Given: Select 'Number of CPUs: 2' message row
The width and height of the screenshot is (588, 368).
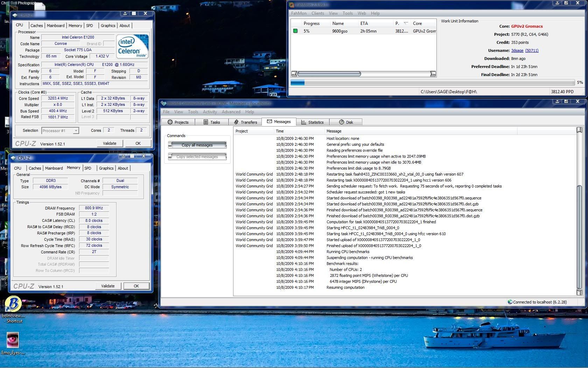Looking at the screenshot, I should point(345,270).
